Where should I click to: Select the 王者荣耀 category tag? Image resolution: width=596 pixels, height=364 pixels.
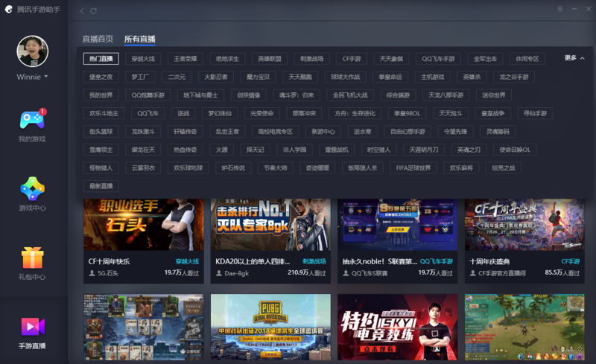coord(186,59)
